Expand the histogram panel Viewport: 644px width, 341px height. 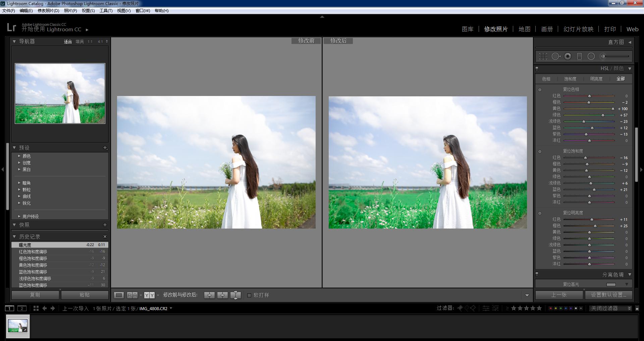tap(630, 42)
